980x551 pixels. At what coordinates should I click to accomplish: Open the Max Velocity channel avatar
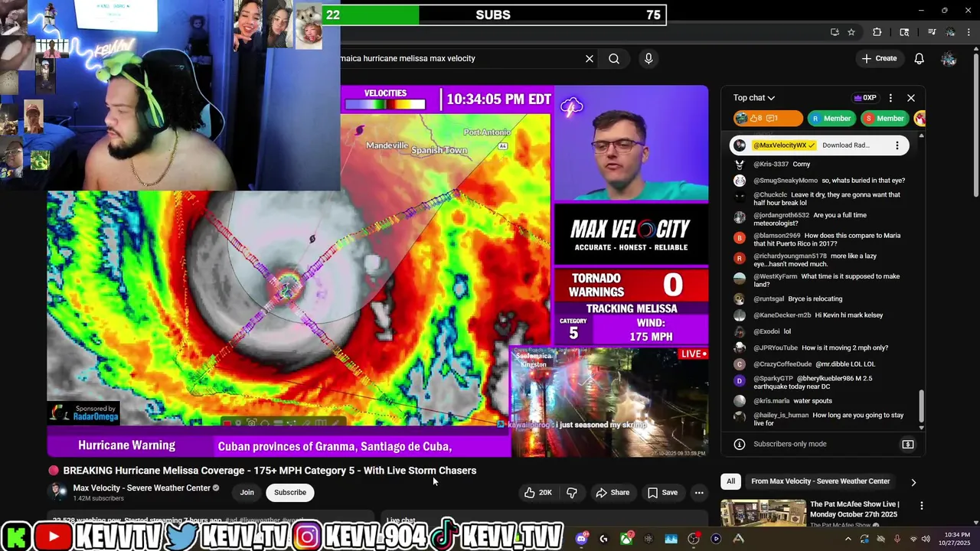point(57,492)
